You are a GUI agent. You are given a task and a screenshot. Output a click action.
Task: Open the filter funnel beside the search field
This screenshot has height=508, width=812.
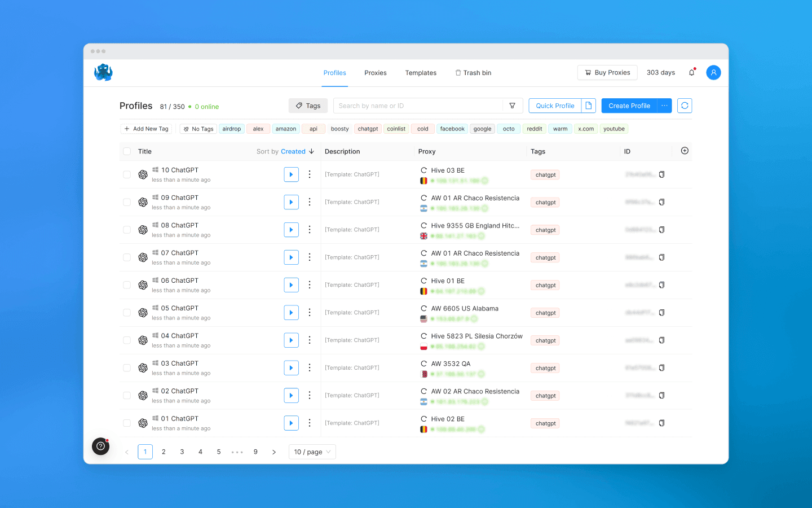pyautogui.click(x=512, y=106)
